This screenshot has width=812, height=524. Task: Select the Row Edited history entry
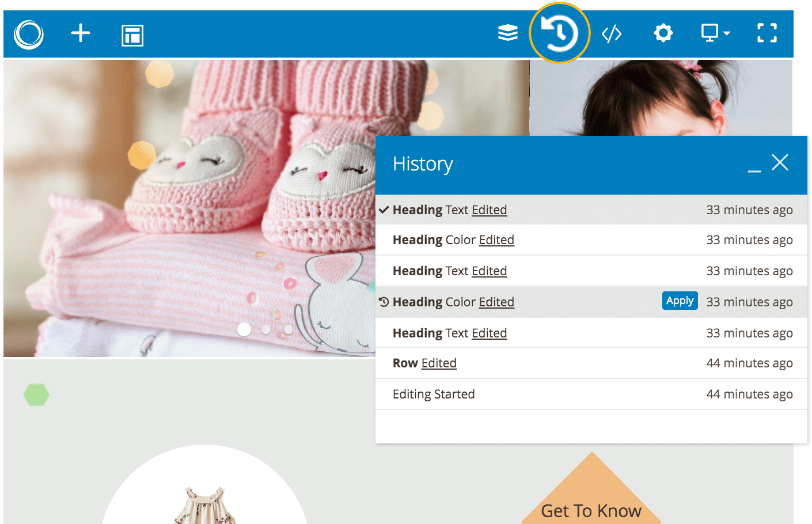pos(591,363)
